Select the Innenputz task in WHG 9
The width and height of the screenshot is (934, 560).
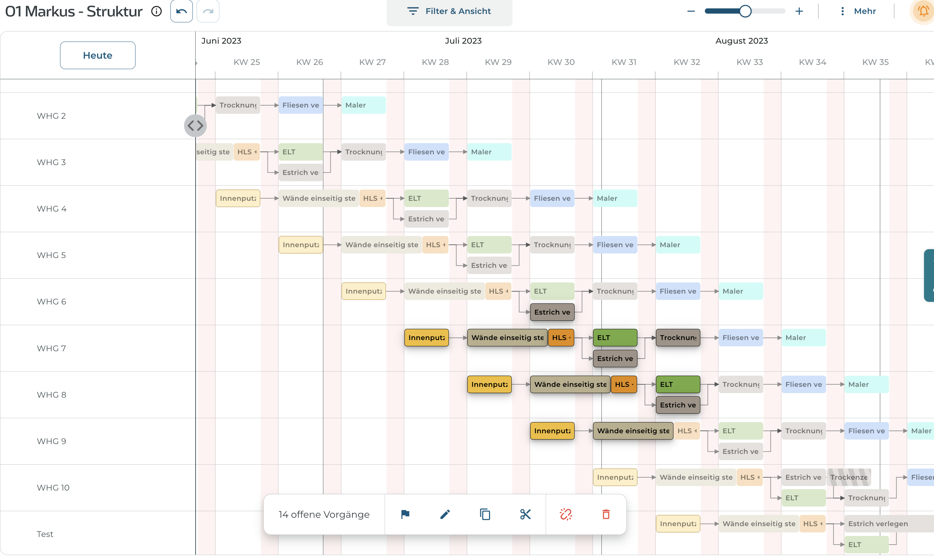[552, 430]
